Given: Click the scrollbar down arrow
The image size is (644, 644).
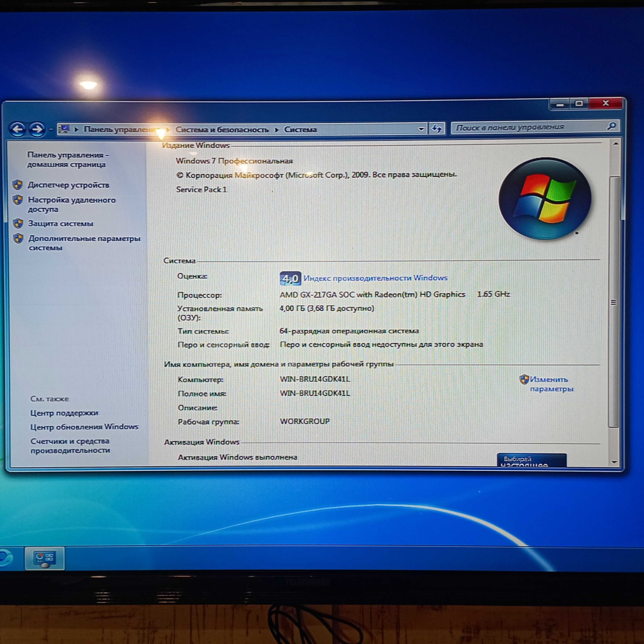Looking at the screenshot, I should [615, 462].
